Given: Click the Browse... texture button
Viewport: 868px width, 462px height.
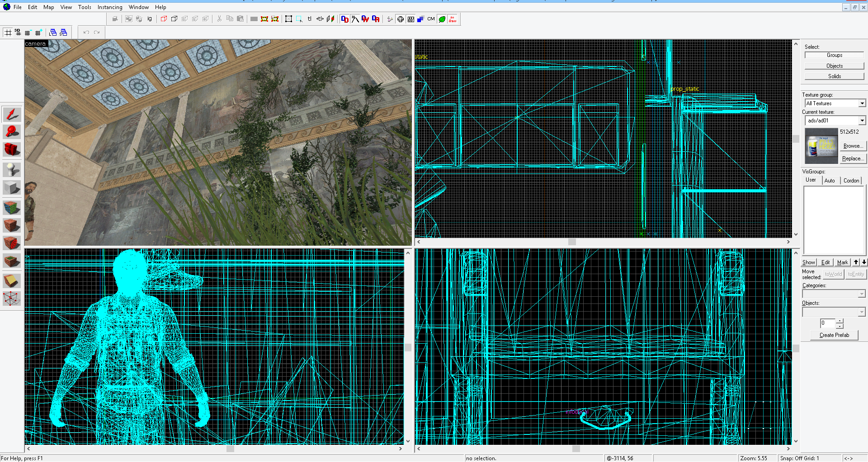Looking at the screenshot, I should (853, 146).
